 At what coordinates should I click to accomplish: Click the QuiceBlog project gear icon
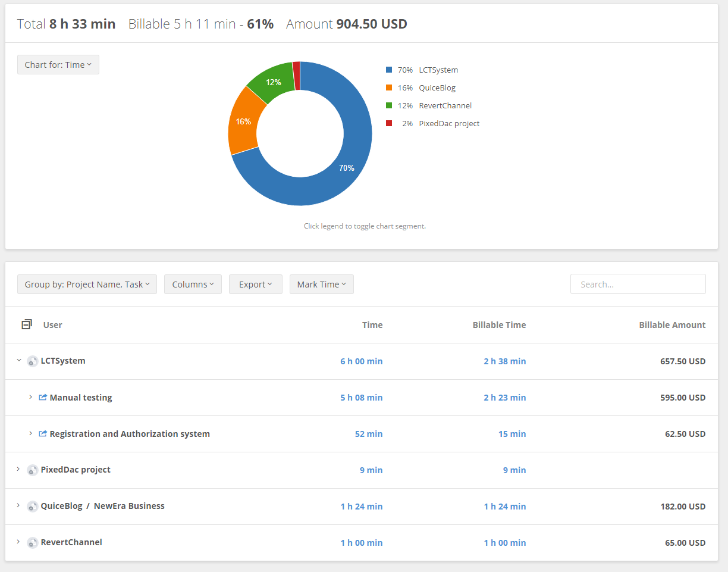(33, 507)
